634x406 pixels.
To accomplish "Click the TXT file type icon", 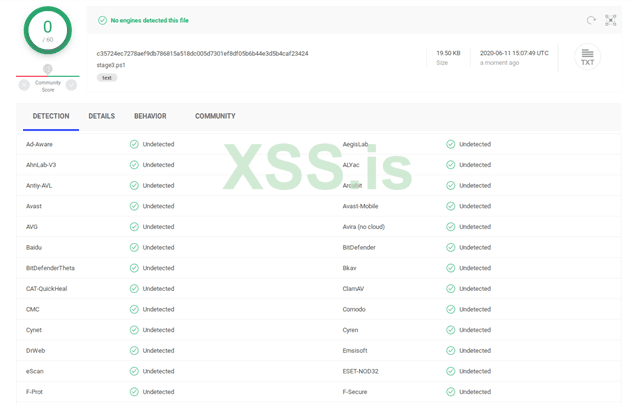I will [x=587, y=57].
